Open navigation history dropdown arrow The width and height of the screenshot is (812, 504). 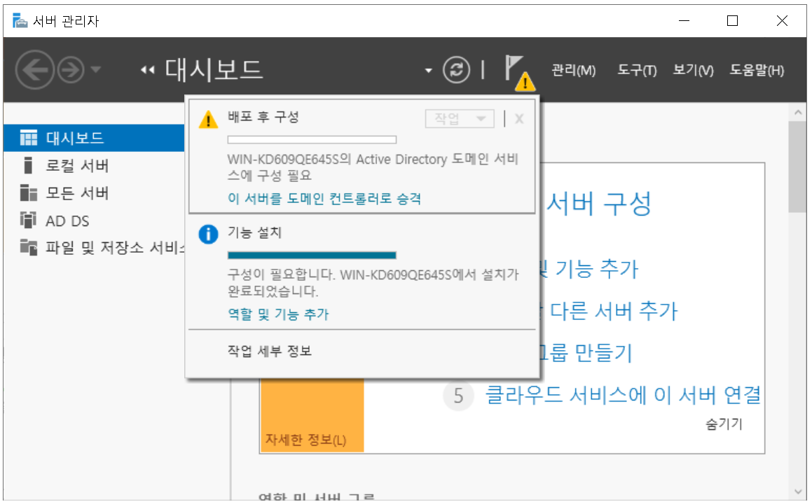(x=96, y=69)
